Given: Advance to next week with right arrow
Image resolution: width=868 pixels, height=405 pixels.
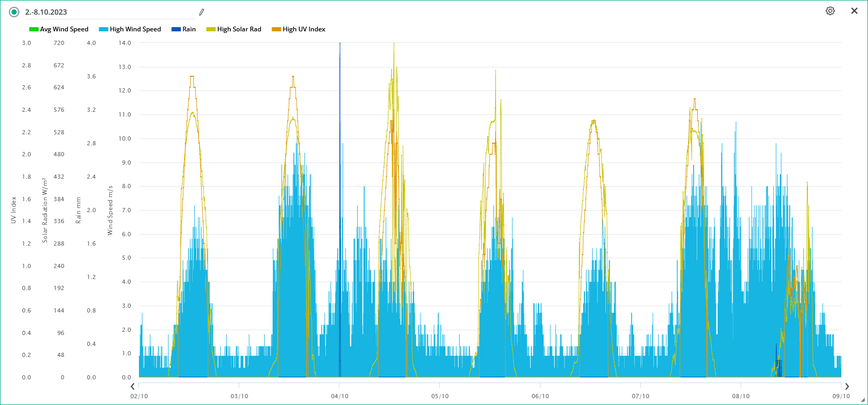Looking at the screenshot, I should [847, 387].
